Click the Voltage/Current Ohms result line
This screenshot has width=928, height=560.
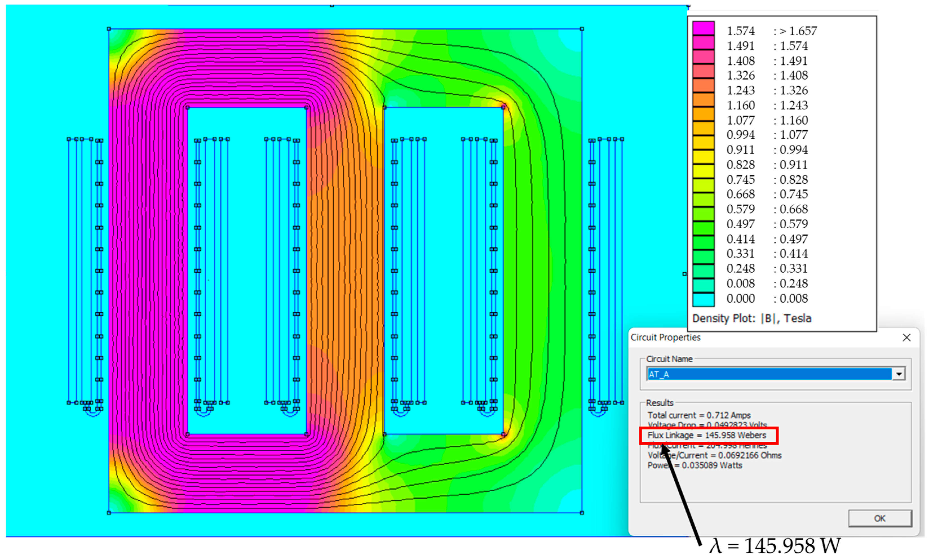[714, 455]
